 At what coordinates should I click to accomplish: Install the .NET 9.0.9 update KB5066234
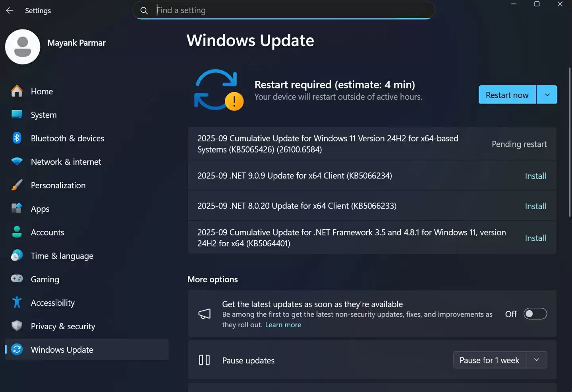click(x=535, y=176)
